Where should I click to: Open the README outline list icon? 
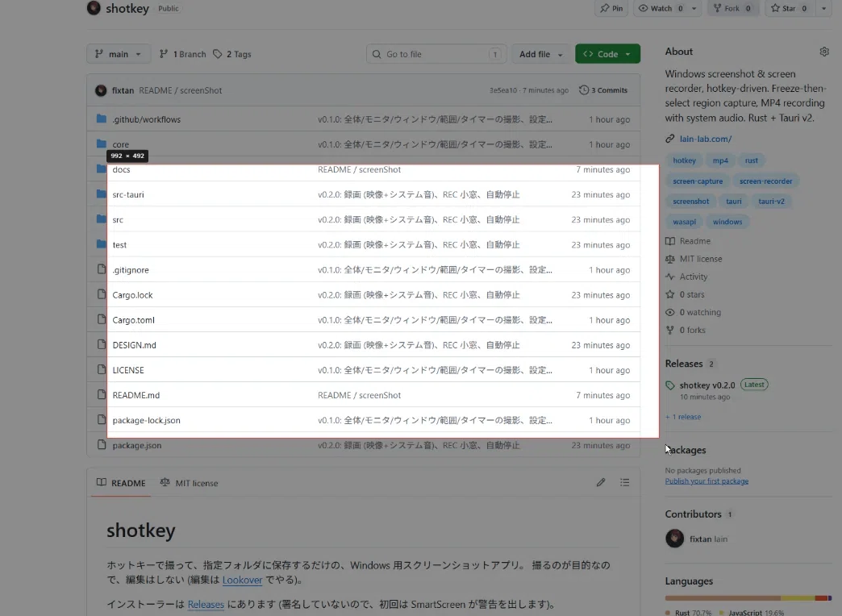point(624,482)
